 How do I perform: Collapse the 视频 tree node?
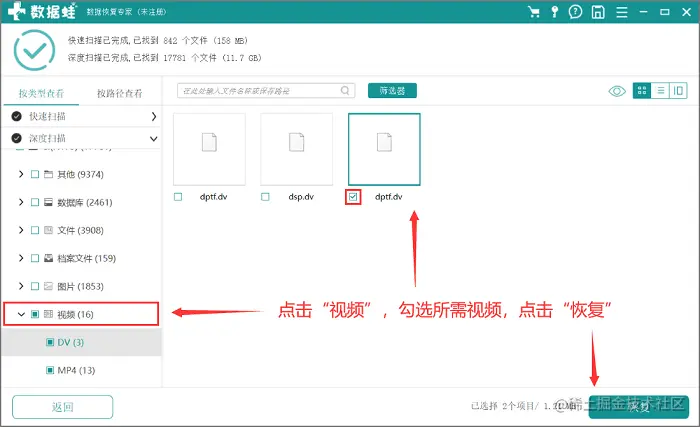point(21,314)
